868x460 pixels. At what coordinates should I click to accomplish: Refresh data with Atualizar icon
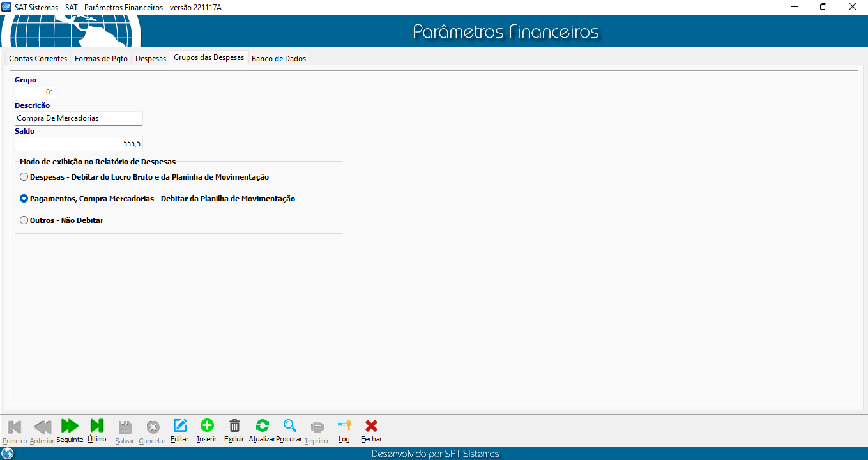pos(262,426)
